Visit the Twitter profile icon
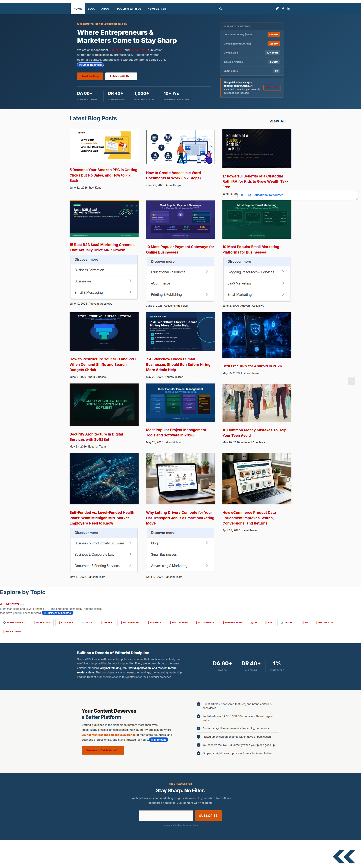 (277, 8)
